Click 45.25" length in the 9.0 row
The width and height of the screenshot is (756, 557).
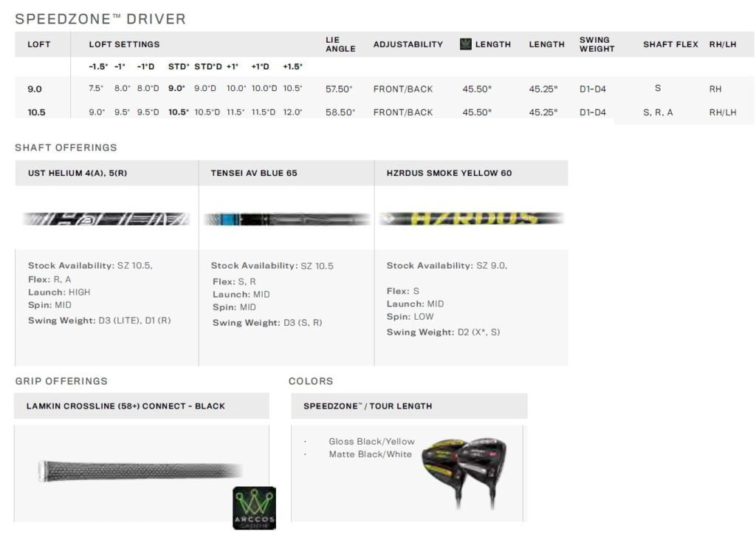543,89
